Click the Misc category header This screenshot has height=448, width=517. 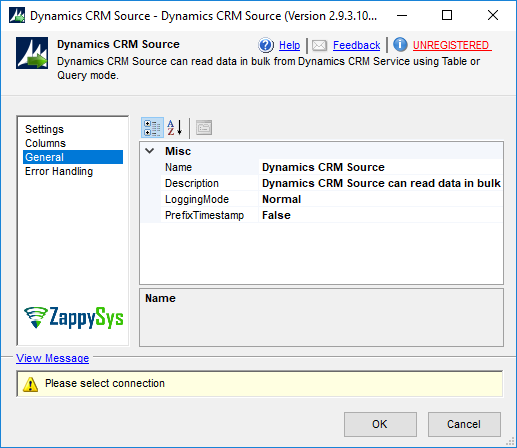click(178, 151)
